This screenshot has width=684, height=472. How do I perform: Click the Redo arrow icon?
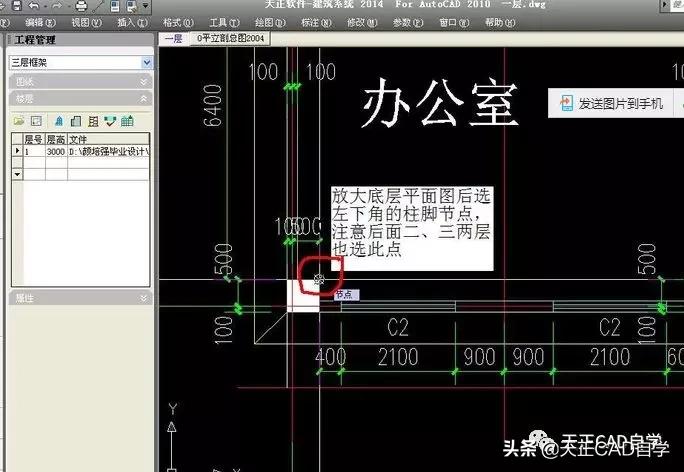(57, 5)
